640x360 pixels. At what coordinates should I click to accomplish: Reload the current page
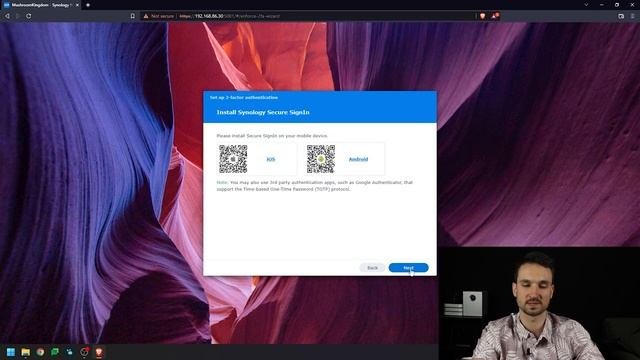[x=29, y=16]
